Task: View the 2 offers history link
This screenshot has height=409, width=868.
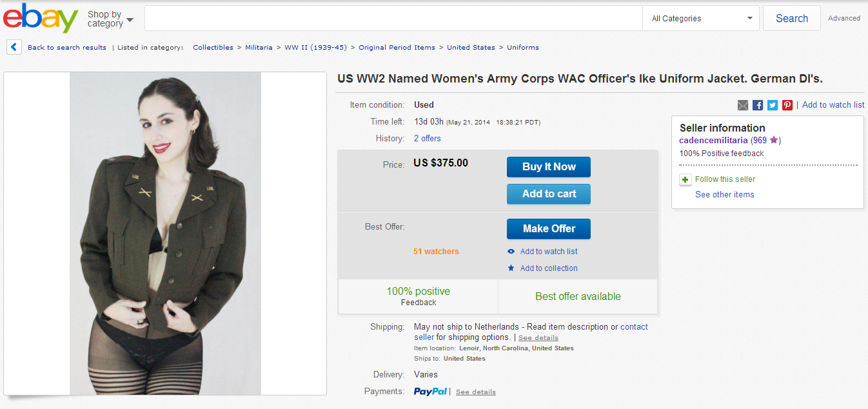Action: click(428, 139)
